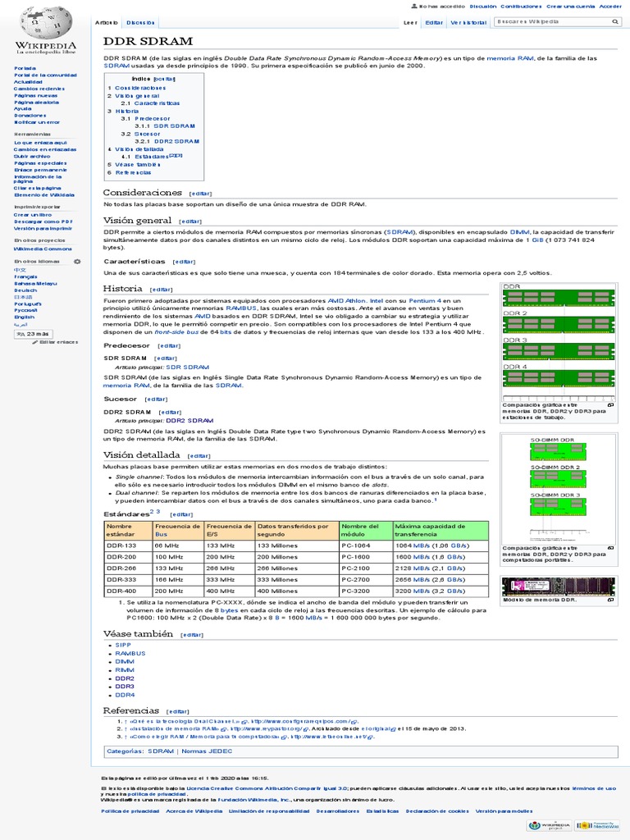Click the search magnifier icon
Screen dimensions: 630x840
(x=616, y=22)
